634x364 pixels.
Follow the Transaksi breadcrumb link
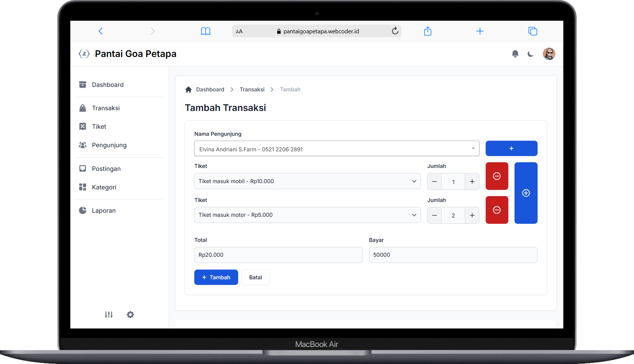coord(252,90)
